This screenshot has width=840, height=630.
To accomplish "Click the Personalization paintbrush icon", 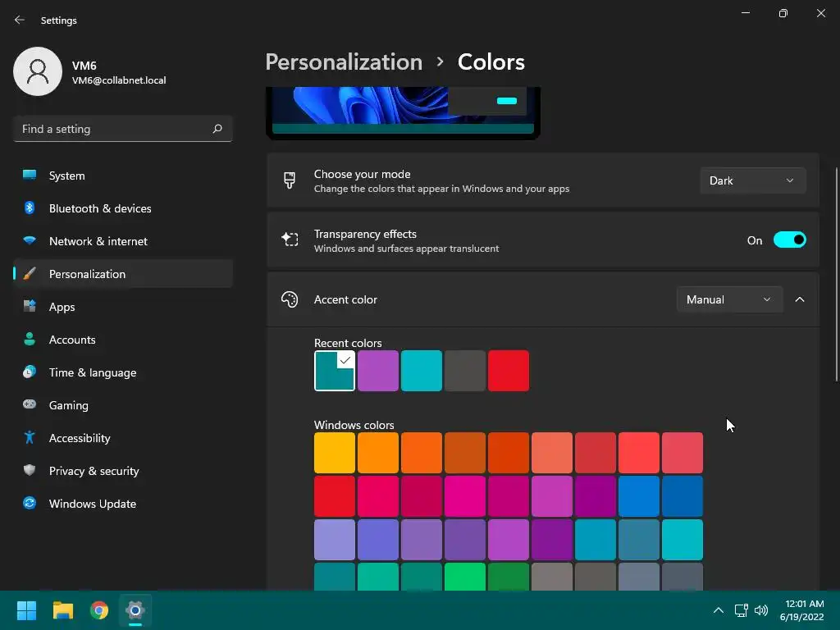I will point(30,274).
